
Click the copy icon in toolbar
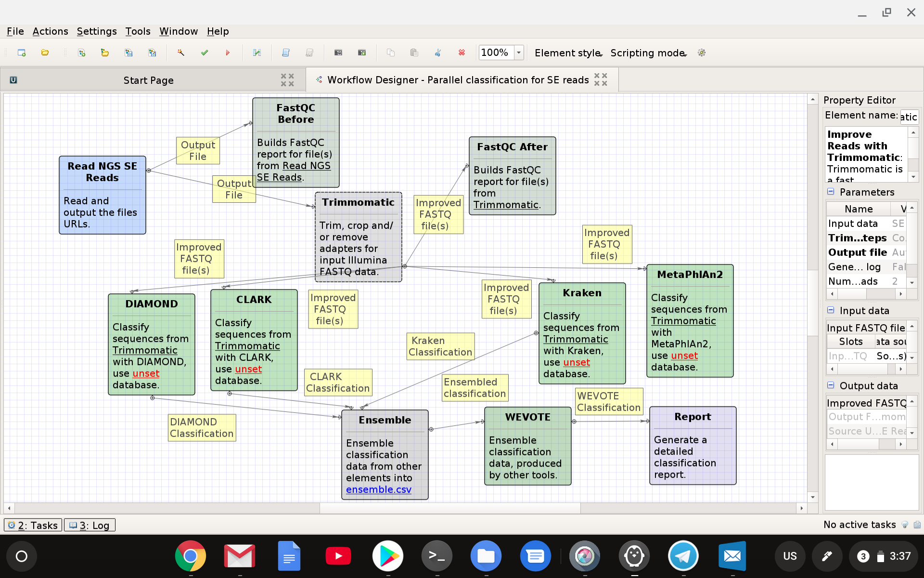(391, 53)
